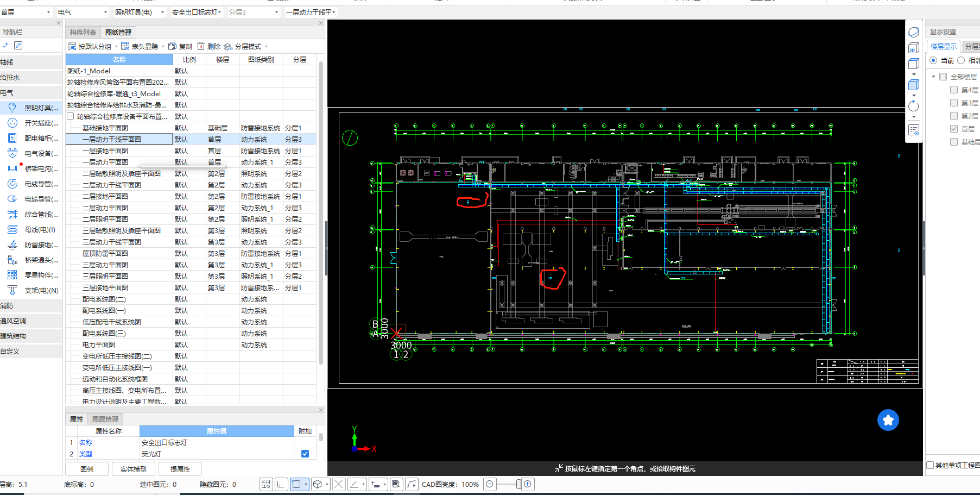
Task: Open the rectangle selection mode dropdown arrow
Action: pyautogui.click(x=306, y=484)
